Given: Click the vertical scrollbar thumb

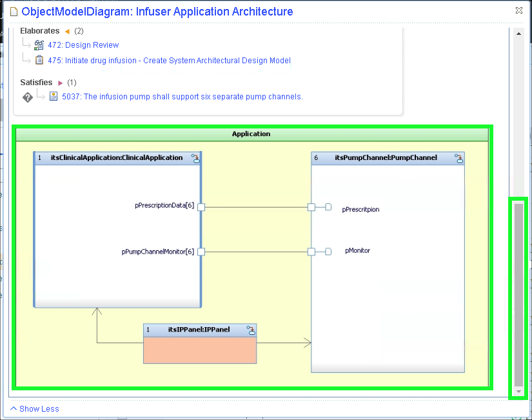Looking at the screenshot, I should point(518,294).
